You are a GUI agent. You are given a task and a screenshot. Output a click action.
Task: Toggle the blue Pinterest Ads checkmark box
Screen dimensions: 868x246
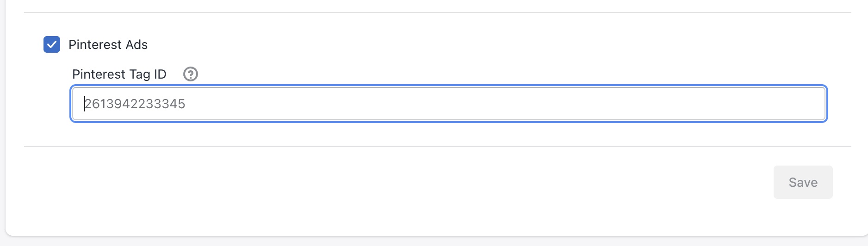(52, 44)
